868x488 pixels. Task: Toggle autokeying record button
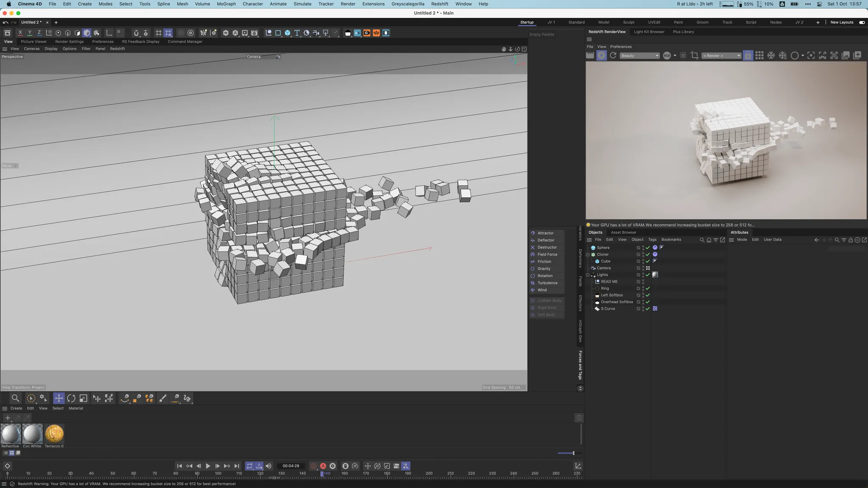click(323, 466)
